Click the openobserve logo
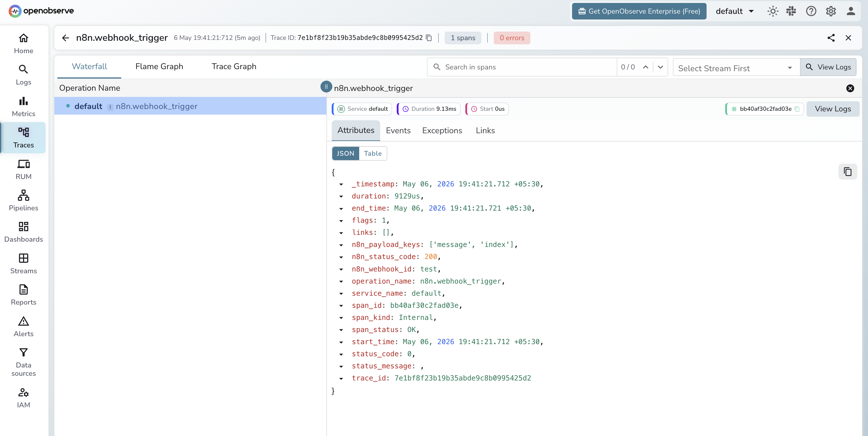The width and height of the screenshot is (868, 436). coord(41,11)
